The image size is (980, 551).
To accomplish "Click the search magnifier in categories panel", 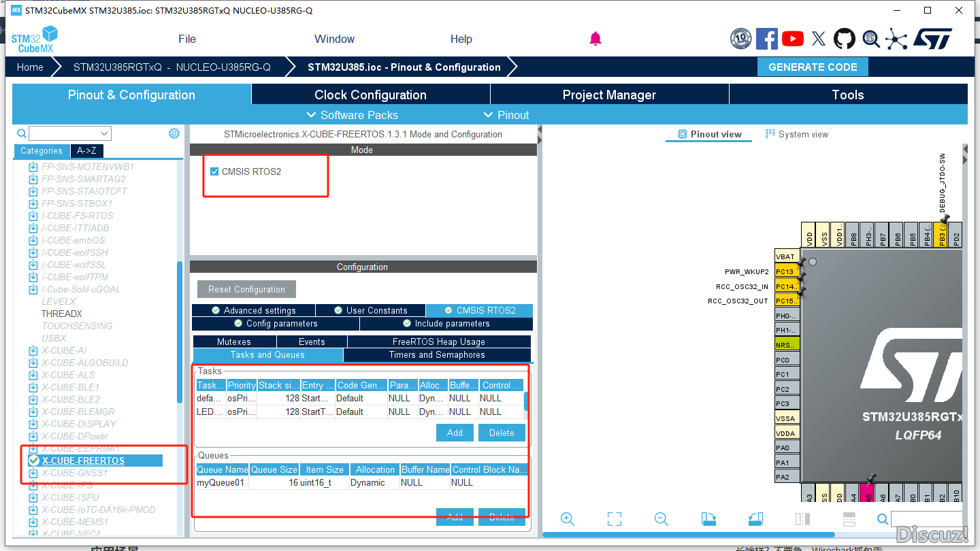I will click(x=22, y=133).
